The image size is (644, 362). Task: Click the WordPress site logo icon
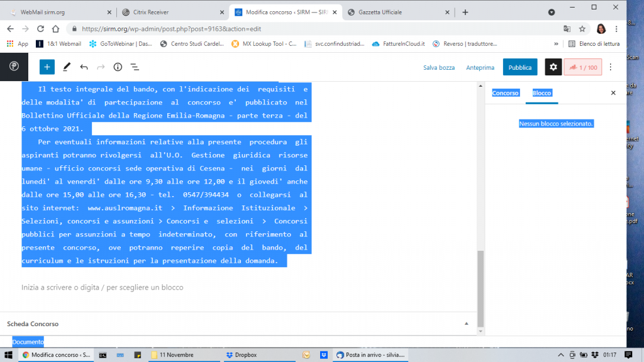tap(14, 67)
